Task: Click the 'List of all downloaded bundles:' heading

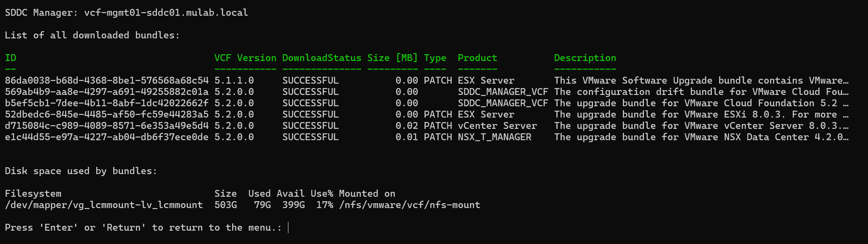Action: click(x=92, y=35)
